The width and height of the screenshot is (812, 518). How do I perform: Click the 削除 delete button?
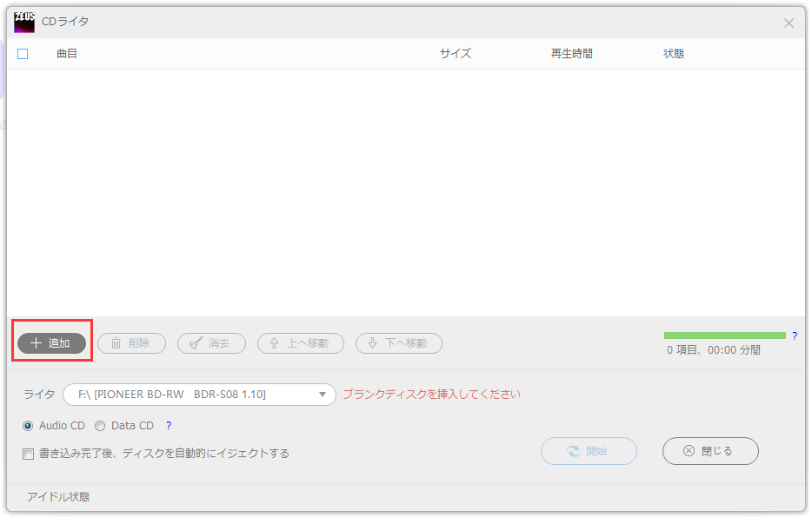pos(131,343)
